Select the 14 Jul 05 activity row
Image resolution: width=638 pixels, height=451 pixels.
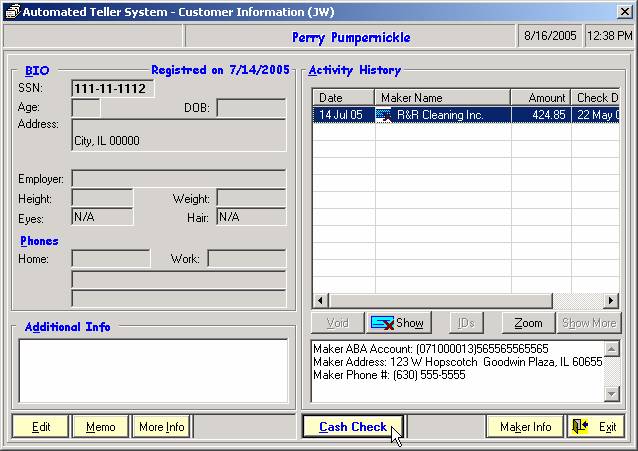(x=340, y=115)
